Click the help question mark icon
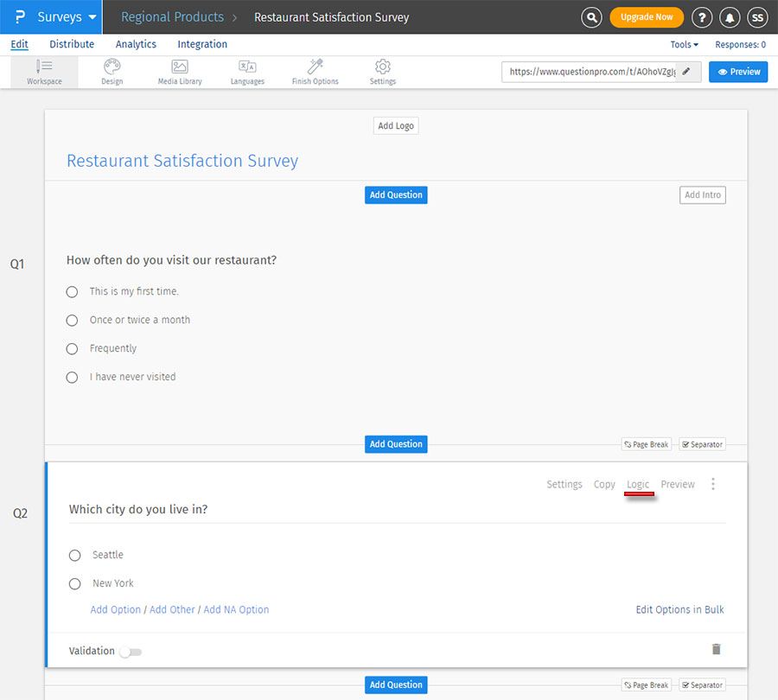This screenshot has width=778, height=700. pos(701,17)
